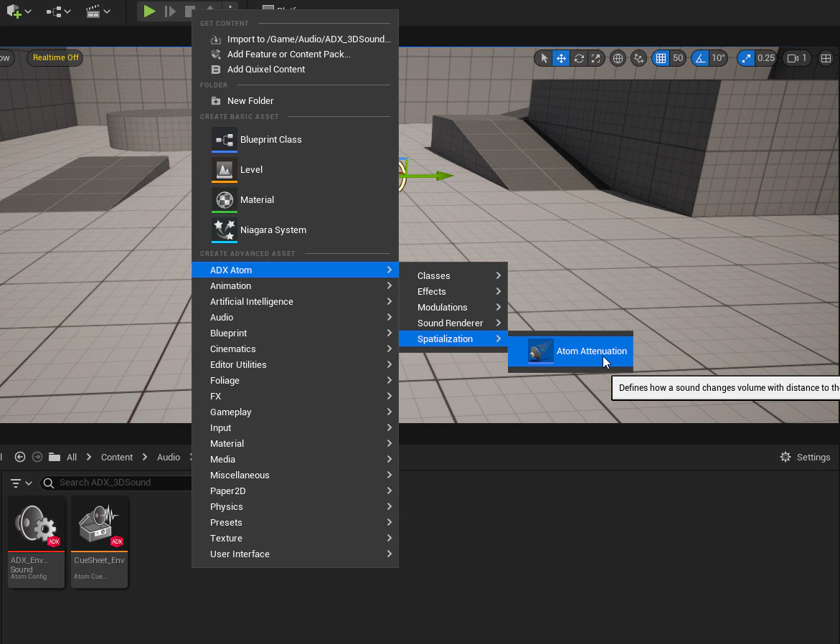Activate the Scale gizmo tool
Screen dimensions: 840x644
(595, 58)
